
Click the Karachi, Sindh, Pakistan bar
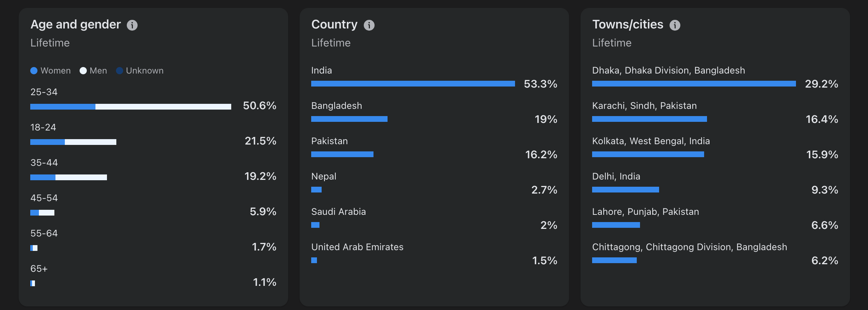click(649, 119)
